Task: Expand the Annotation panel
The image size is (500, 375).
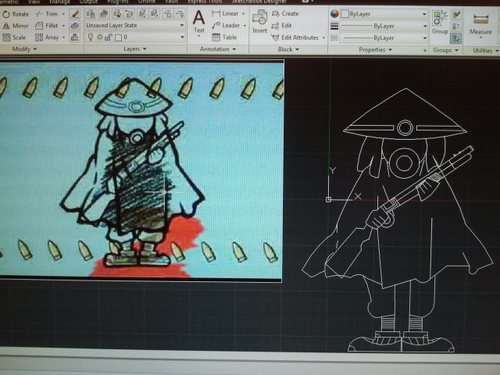Action: 218,49
